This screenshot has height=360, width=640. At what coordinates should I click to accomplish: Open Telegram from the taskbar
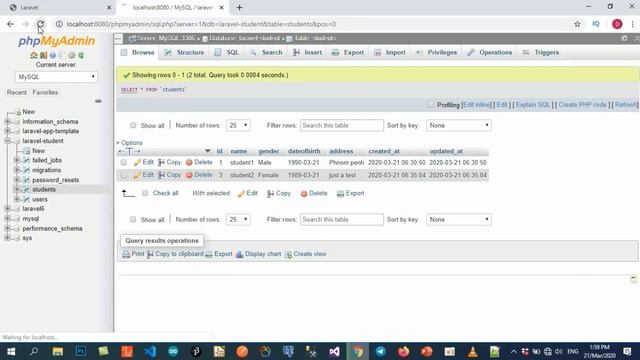pos(380,351)
